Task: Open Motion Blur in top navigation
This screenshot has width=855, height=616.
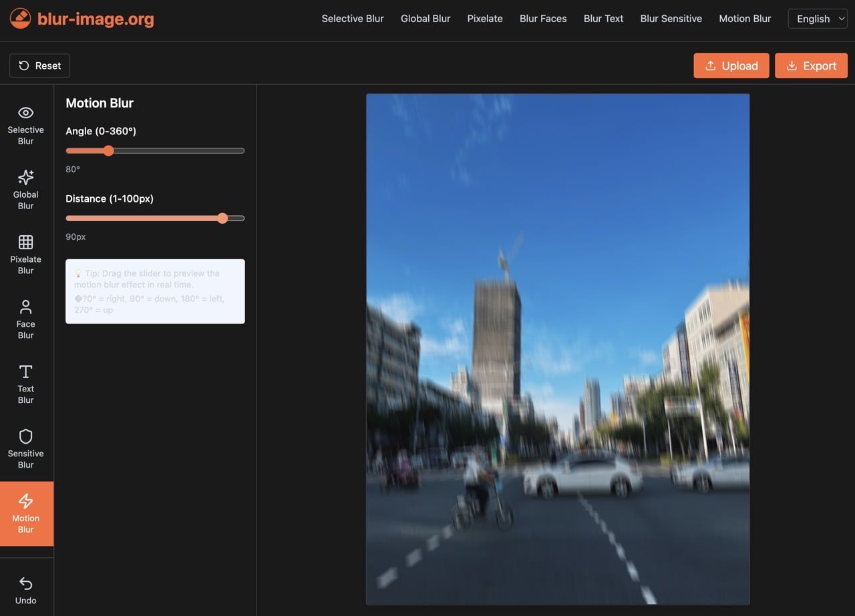Action: pyautogui.click(x=745, y=19)
